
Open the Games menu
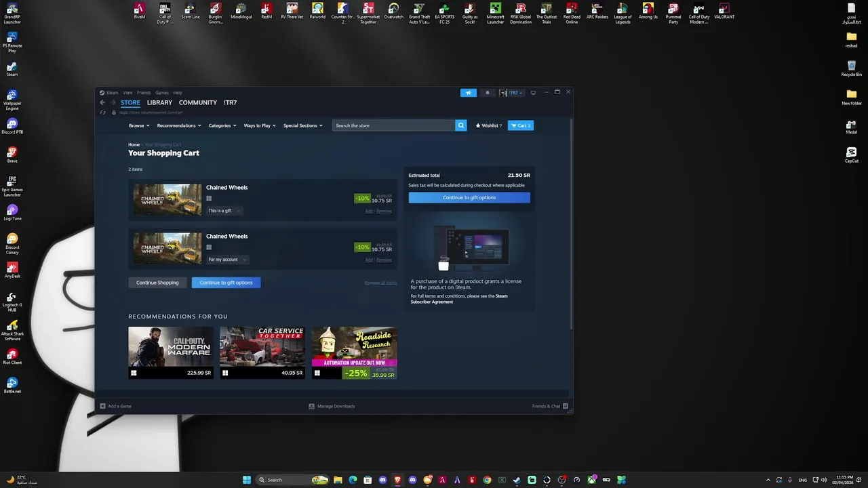[162, 93]
